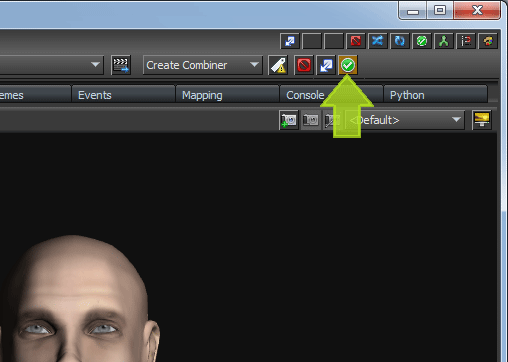Screen dimensions: 508x362
Task: Click the blue circular refresh arrows icon
Action: [x=400, y=41]
